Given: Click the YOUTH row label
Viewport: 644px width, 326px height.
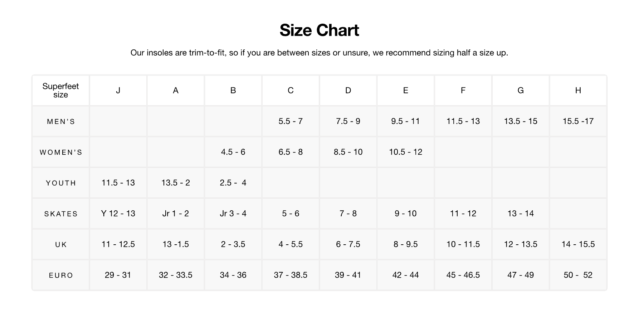Looking at the screenshot, I should (61, 183).
